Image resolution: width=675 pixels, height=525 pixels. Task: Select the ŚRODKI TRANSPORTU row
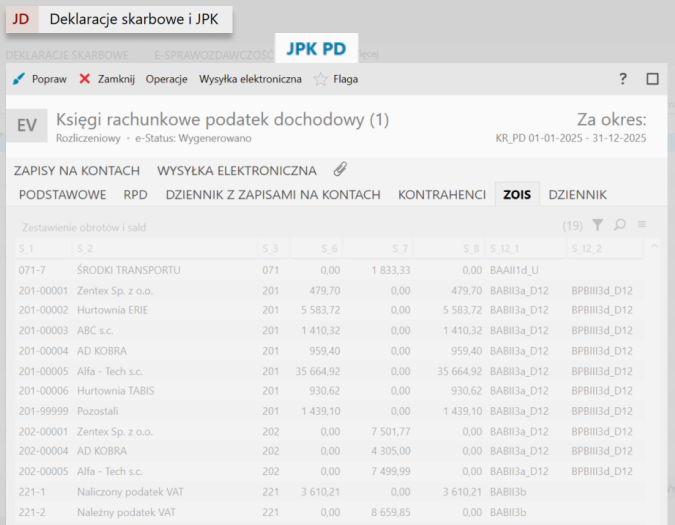[x=128, y=270]
